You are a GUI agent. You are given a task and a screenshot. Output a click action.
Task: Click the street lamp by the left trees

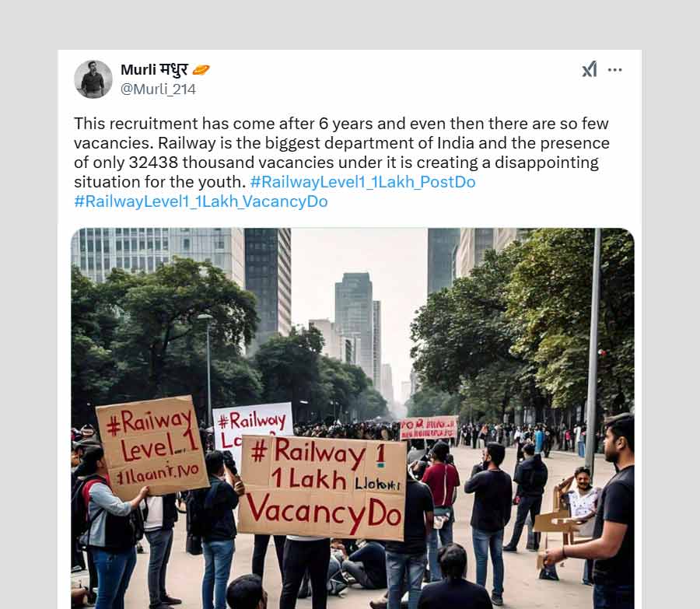click(208, 366)
